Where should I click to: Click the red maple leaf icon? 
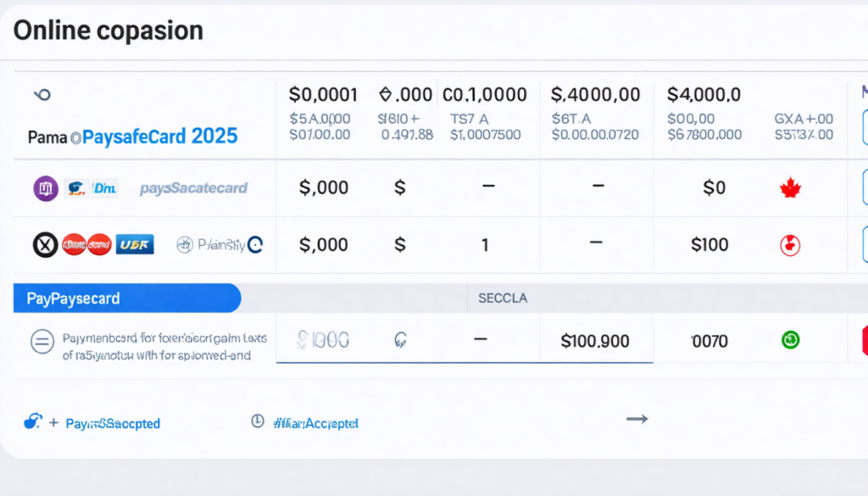[790, 188]
